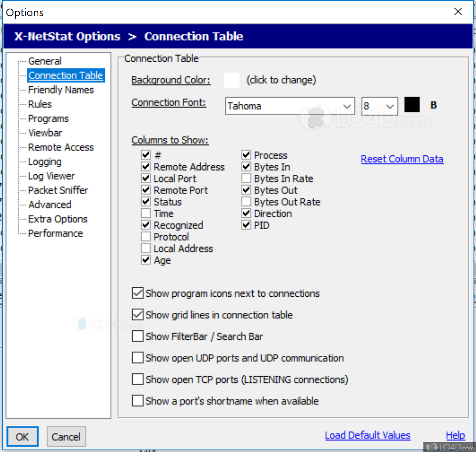Select the Performance category

(55, 233)
